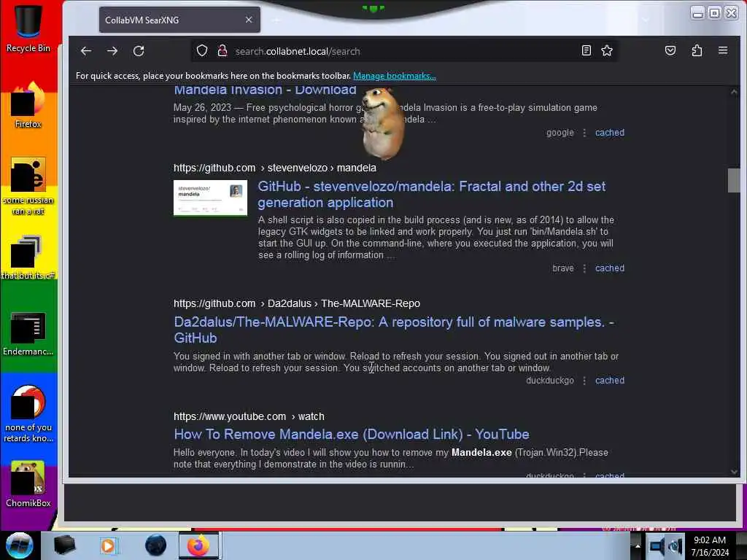747x560 pixels.
Task: Open cached copy of the brave result
Action: (610, 268)
